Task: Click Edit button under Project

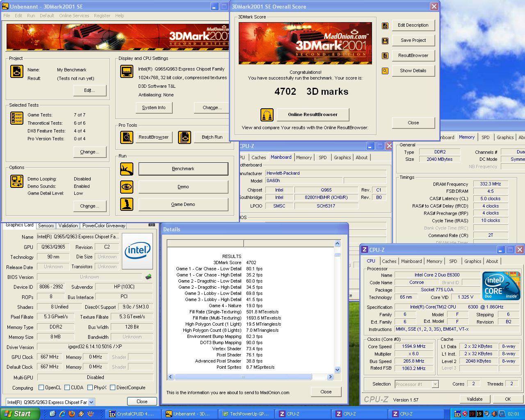Action: [89, 90]
